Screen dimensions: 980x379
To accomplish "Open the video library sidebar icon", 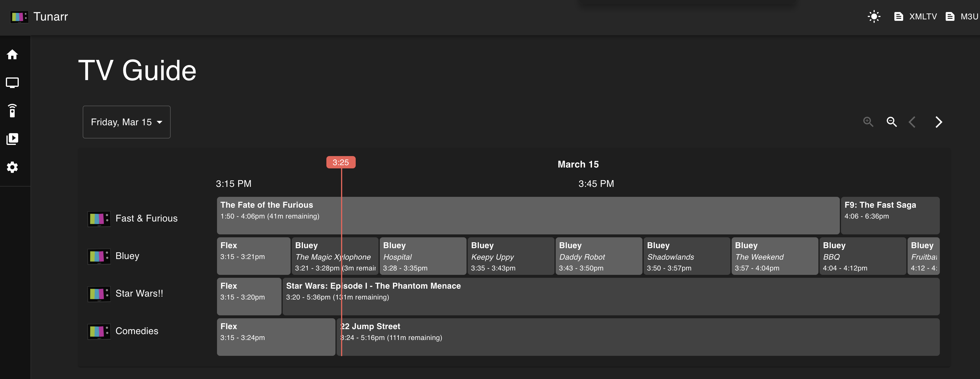I will (12, 139).
